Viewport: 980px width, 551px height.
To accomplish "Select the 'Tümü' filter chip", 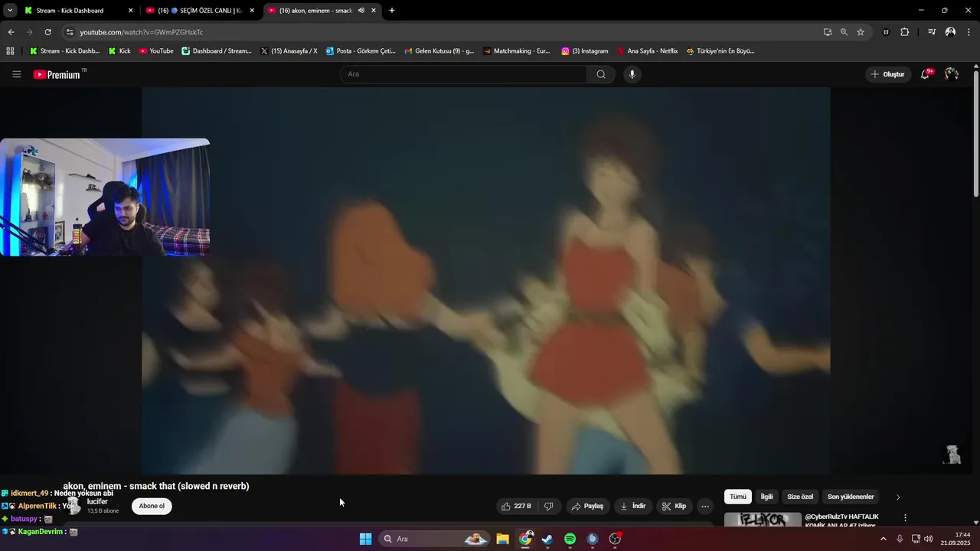I will tap(737, 497).
